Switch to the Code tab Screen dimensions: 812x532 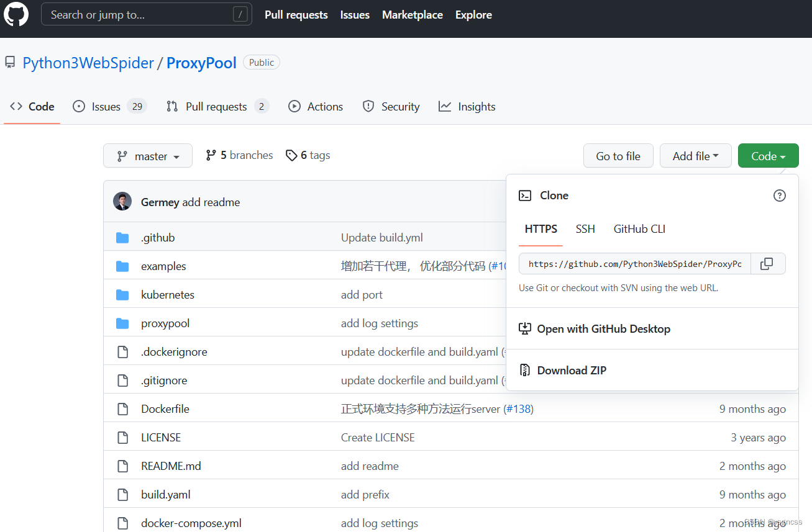pos(32,107)
